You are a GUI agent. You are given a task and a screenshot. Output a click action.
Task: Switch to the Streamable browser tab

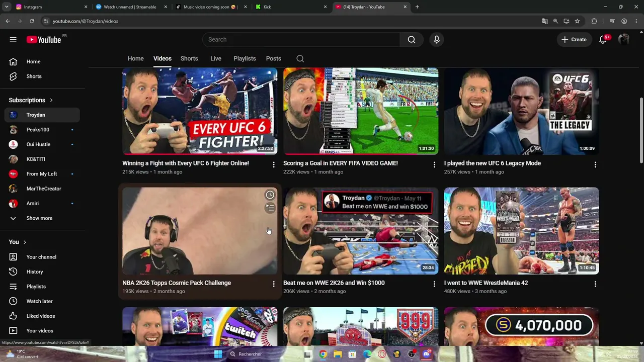[x=130, y=7]
